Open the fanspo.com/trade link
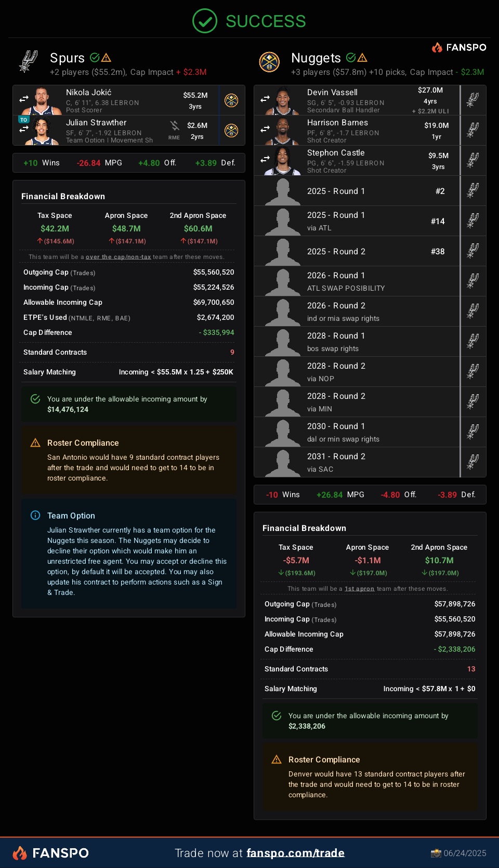This screenshot has width=499, height=868. [x=295, y=853]
